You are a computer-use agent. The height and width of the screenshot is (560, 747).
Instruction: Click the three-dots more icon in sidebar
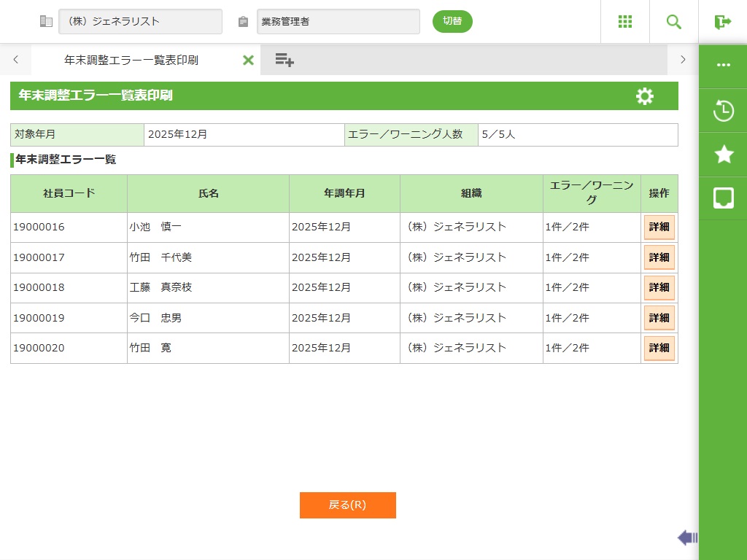coord(723,65)
